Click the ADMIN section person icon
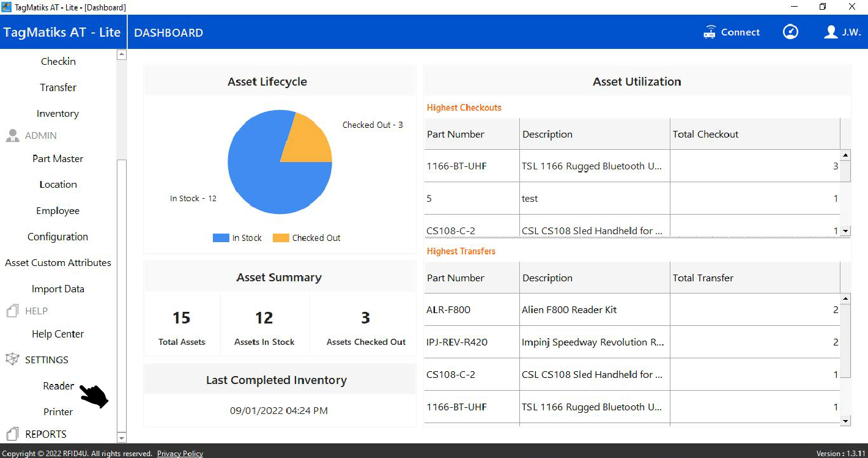This screenshot has height=458, width=868. click(x=12, y=136)
